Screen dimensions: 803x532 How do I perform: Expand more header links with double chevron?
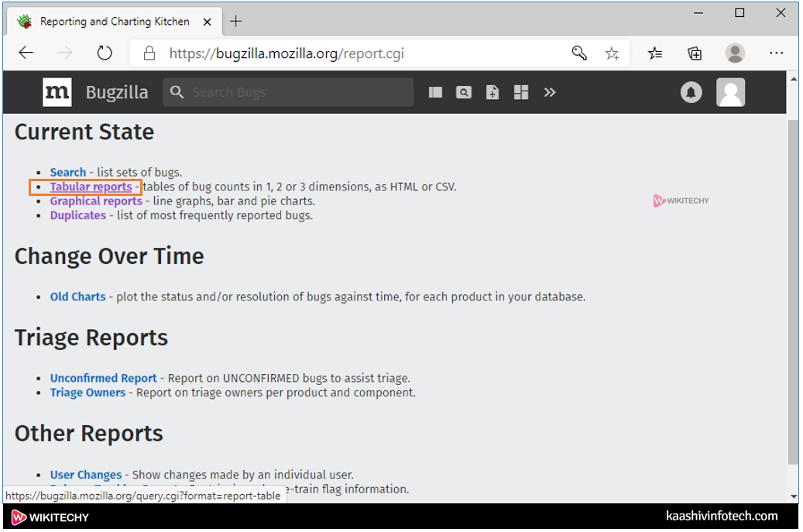[x=550, y=92]
